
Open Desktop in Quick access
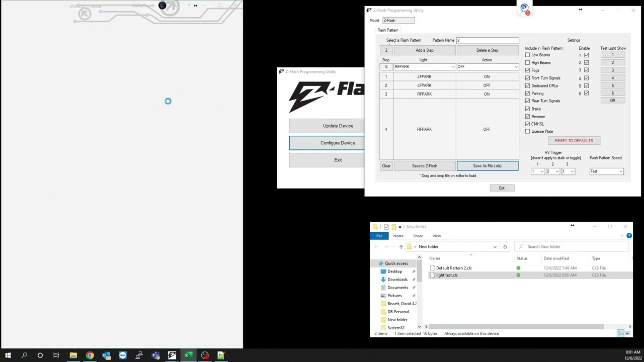(x=394, y=271)
